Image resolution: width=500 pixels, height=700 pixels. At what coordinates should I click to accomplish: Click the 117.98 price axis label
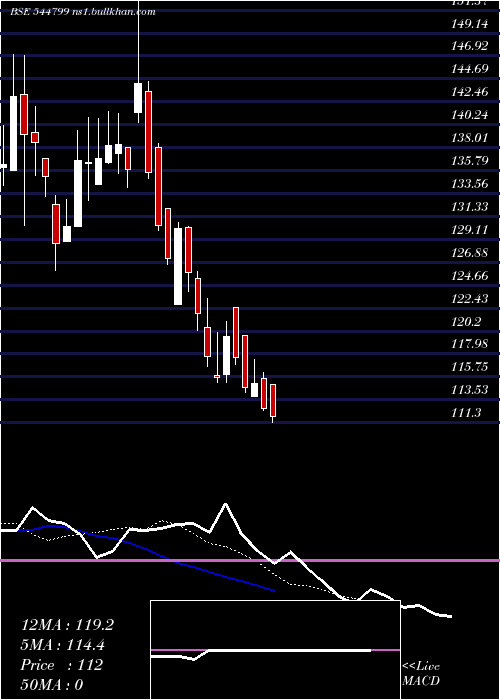pos(470,344)
